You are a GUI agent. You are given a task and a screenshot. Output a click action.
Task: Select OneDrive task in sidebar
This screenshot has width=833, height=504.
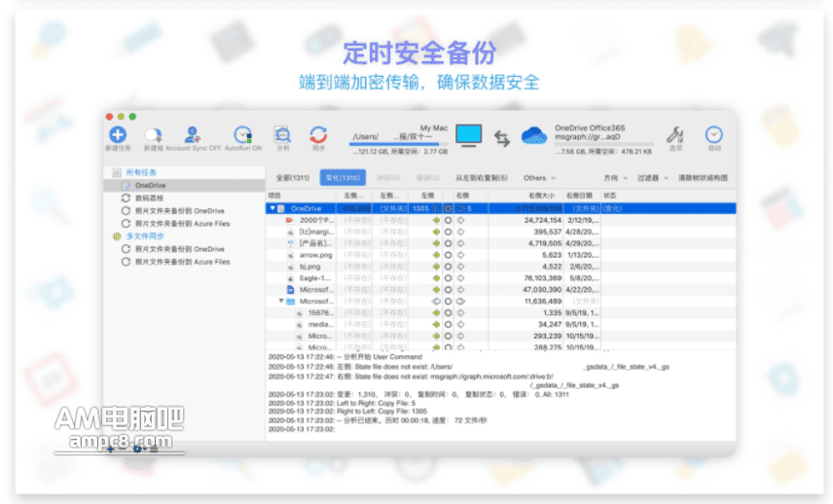click(184, 185)
